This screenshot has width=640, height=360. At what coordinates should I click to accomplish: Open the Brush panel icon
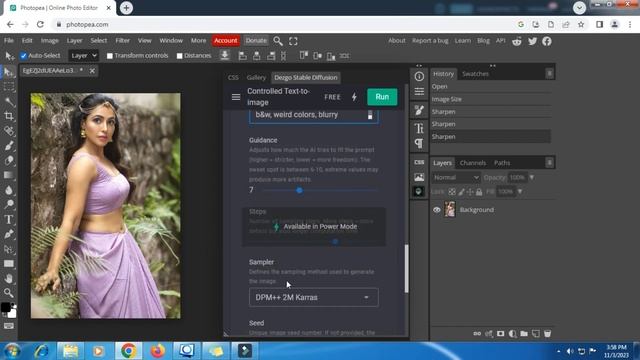419,111
